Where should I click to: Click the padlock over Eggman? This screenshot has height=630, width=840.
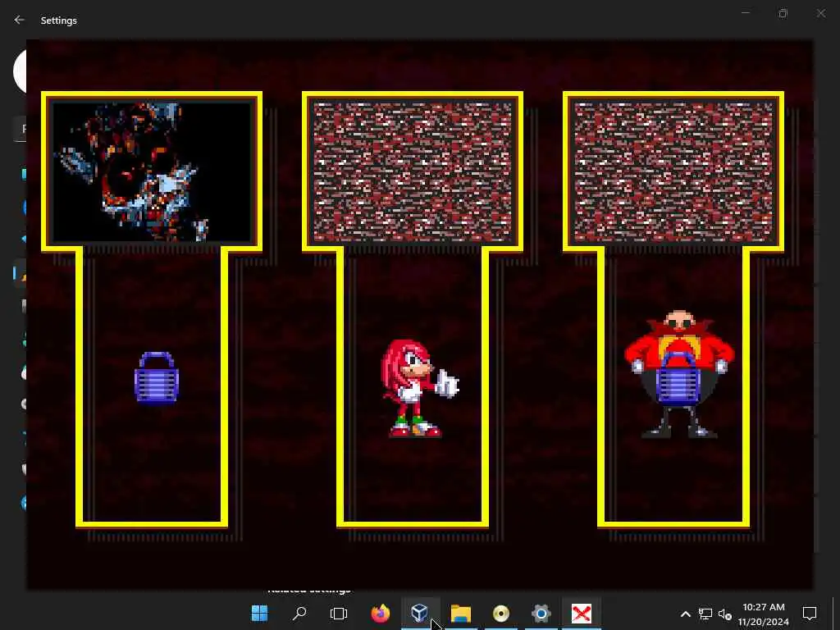pyautogui.click(x=678, y=378)
